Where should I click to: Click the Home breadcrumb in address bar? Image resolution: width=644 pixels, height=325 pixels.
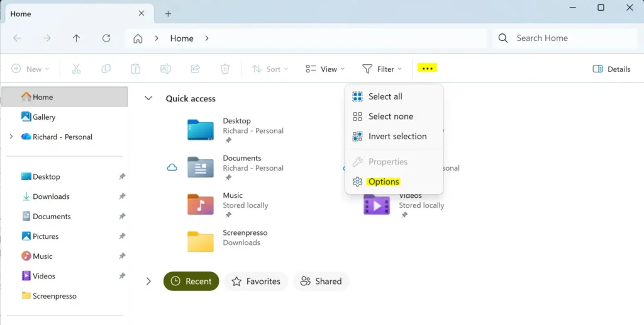[x=182, y=38]
